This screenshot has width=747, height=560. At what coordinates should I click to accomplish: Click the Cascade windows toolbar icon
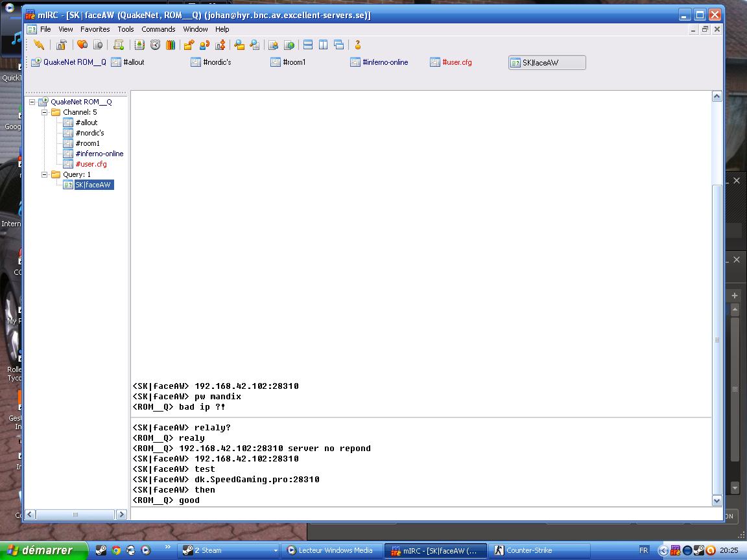pos(338,45)
